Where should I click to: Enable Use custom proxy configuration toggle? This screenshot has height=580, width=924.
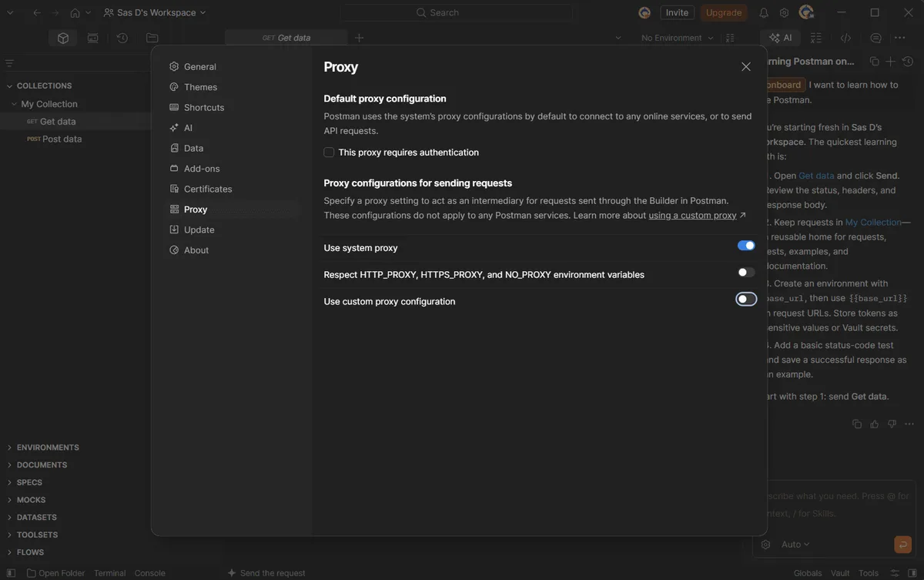(746, 299)
